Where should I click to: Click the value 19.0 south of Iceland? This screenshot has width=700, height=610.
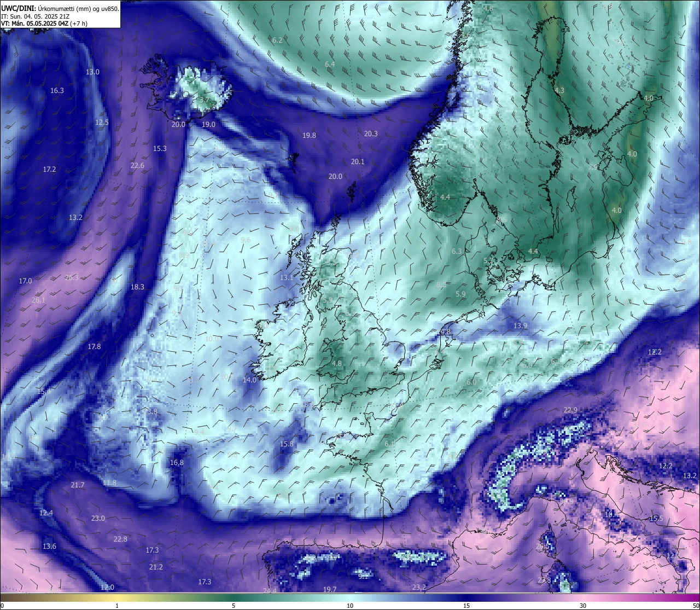[208, 125]
